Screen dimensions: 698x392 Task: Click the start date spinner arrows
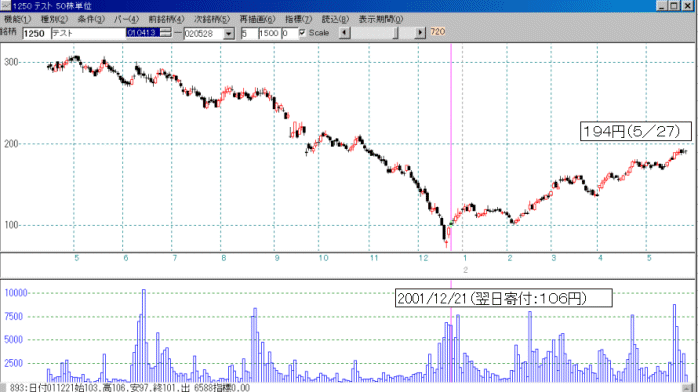166,32
